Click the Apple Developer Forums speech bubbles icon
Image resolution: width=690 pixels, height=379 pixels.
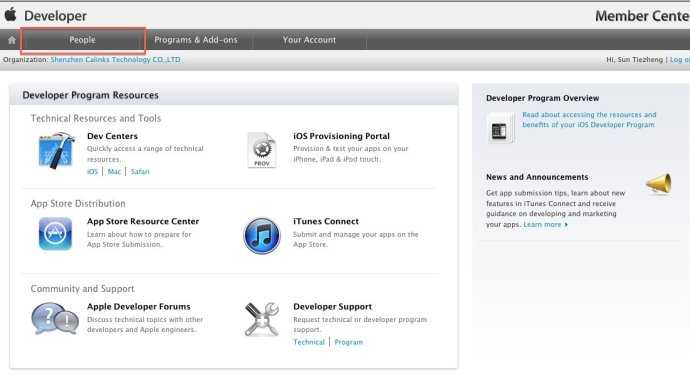click(x=55, y=319)
